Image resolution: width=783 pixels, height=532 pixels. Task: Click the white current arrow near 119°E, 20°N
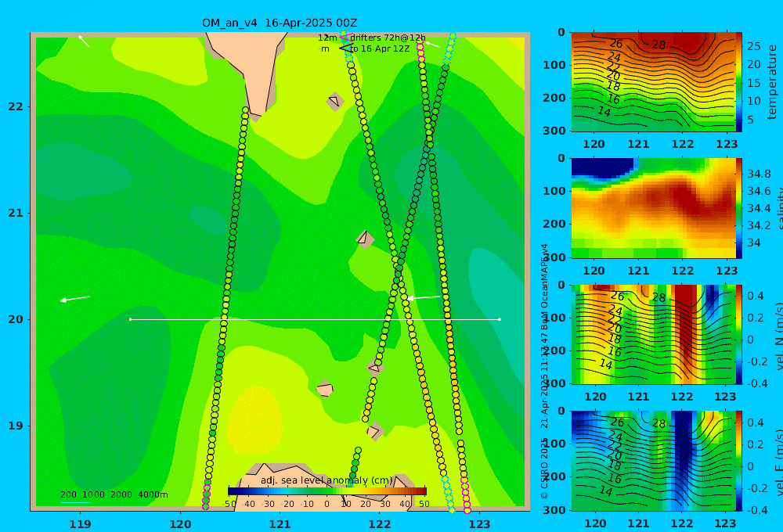point(75,299)
